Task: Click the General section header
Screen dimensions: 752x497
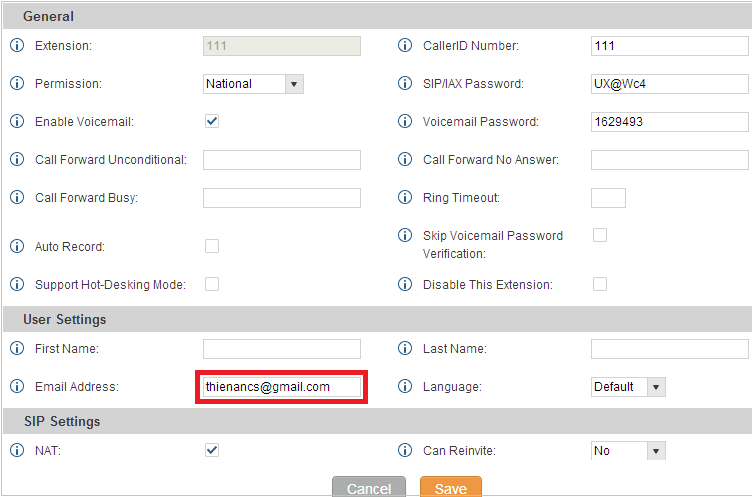Action: pos(377,16)
